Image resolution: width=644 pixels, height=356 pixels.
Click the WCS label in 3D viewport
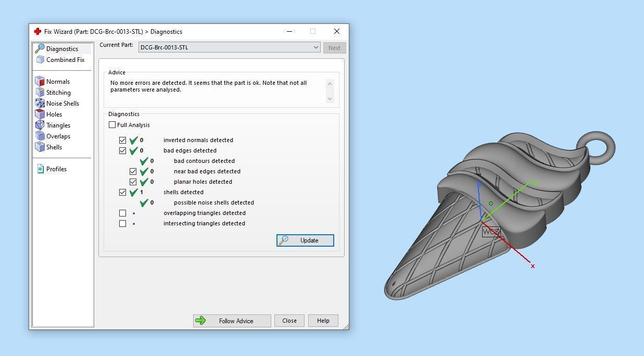pyautogui.click(x=491, y=232)
